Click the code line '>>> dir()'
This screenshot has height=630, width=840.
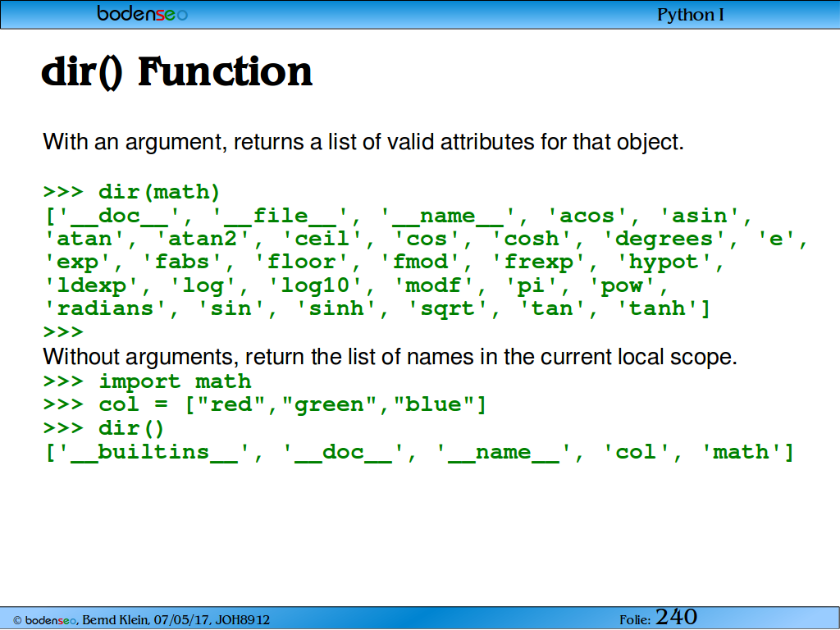coord(104,428)
